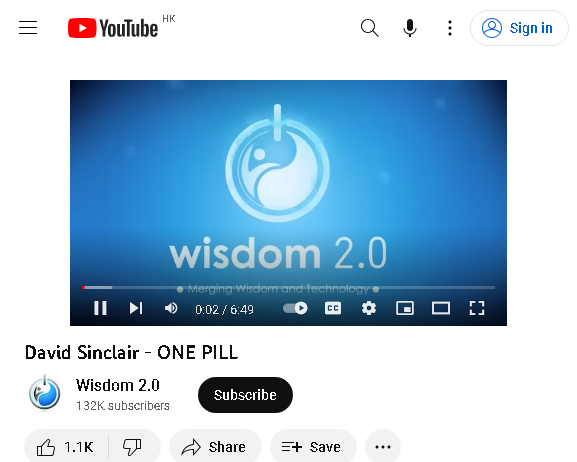Image resolution: width=577 pixels, height=462 pixels.
Task: Toggle the autoplay switch
Action: tap(295, 308)
